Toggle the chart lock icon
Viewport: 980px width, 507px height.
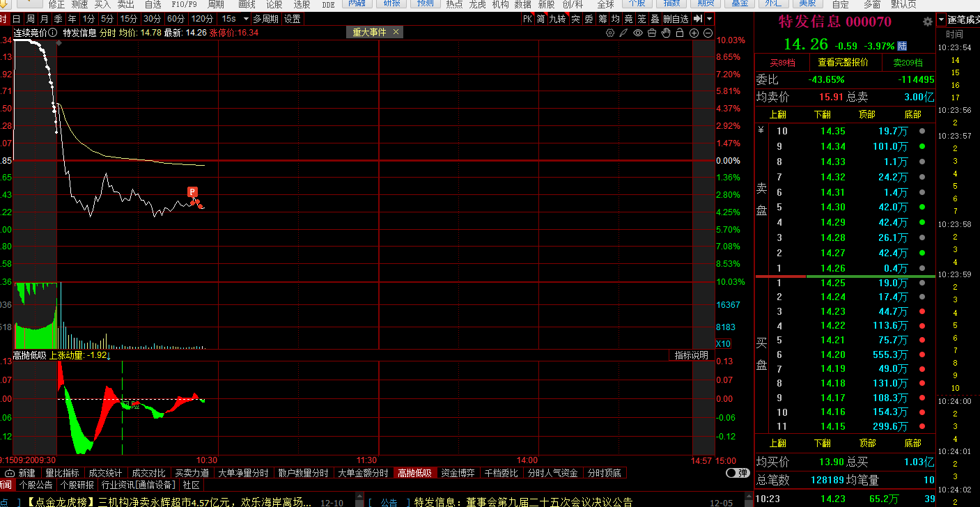[680, 33]
